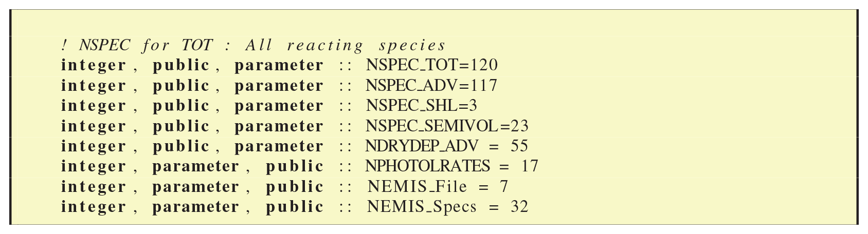The image size is (868, 234).
Task: Click the integer keyword on the NEMIS_File line
Action: 94,186
